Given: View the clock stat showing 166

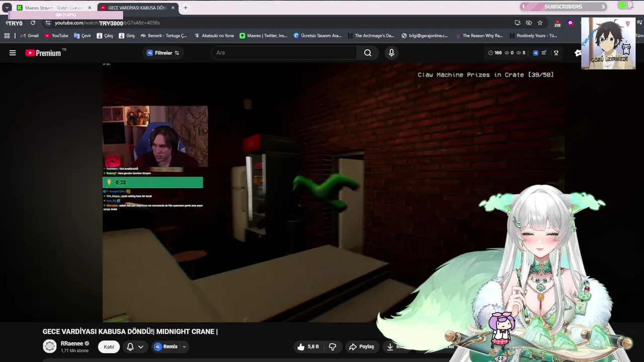Looking at the screenshot, I should click(495, 53).
